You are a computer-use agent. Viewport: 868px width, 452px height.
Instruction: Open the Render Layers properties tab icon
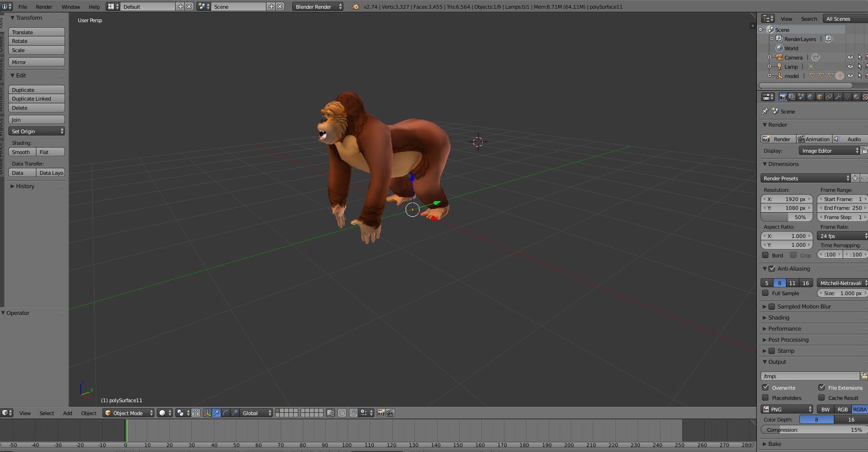pyautogui.click(x=792, y=97)
